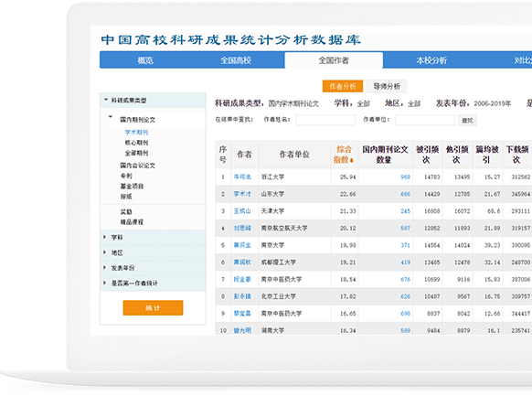Choose 奖励 result type
This screenshot has width=532, height=407.
pos(126,212)
